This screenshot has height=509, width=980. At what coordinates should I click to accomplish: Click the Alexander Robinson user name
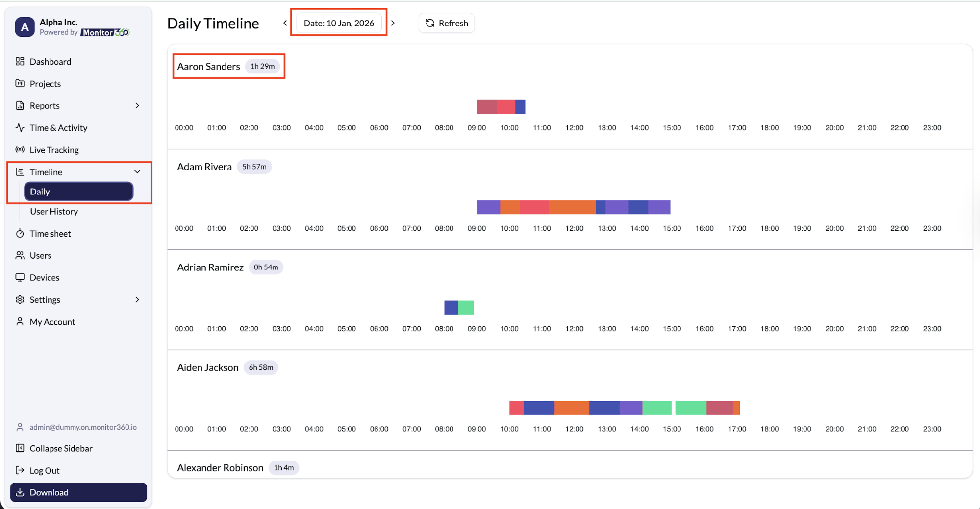[220, 468]
